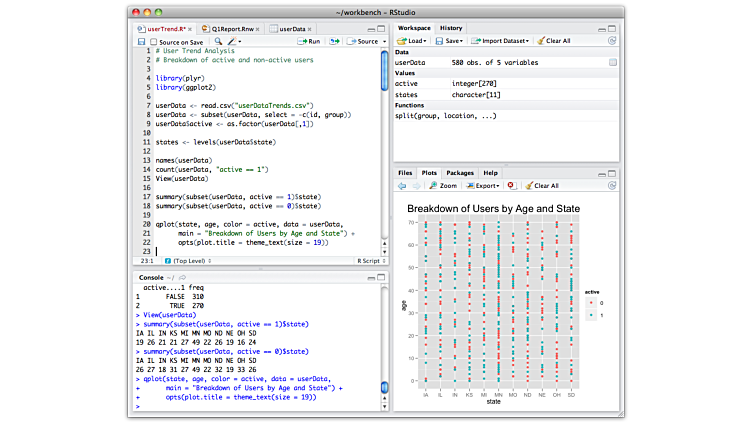Switch to the Q1Report.Rnw editor tab
The height and width of the screenshot is (423, 752).
tap(231, 29)
